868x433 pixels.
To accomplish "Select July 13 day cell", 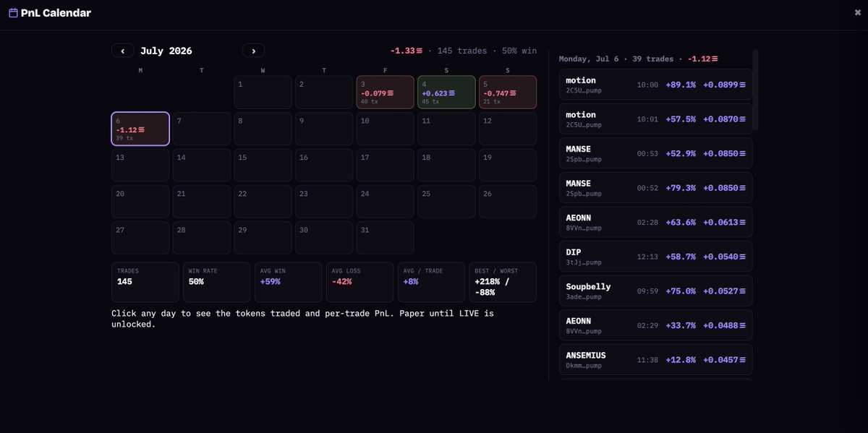I will click(140, 165).
